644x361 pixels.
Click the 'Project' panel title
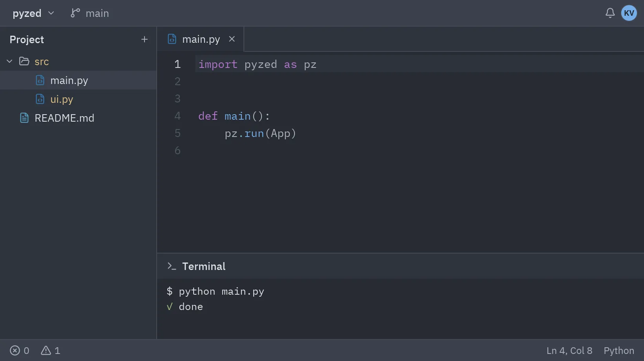(27, 40)
